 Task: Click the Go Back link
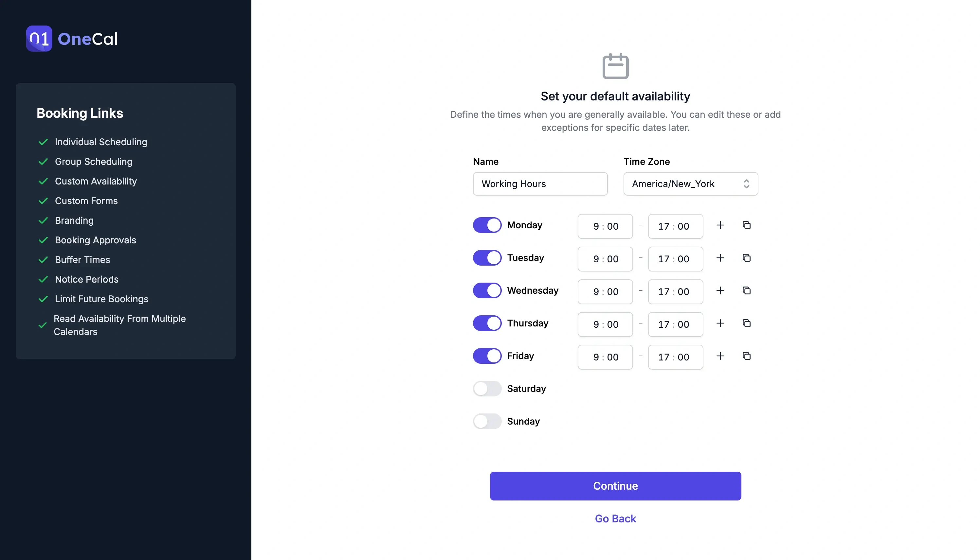click(x=615, y=518)
